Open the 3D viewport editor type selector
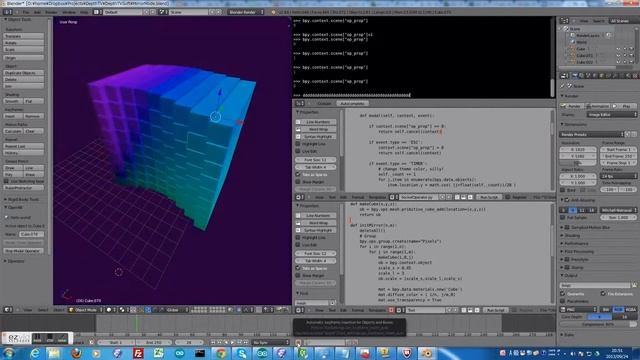 (x=8, y=310)
